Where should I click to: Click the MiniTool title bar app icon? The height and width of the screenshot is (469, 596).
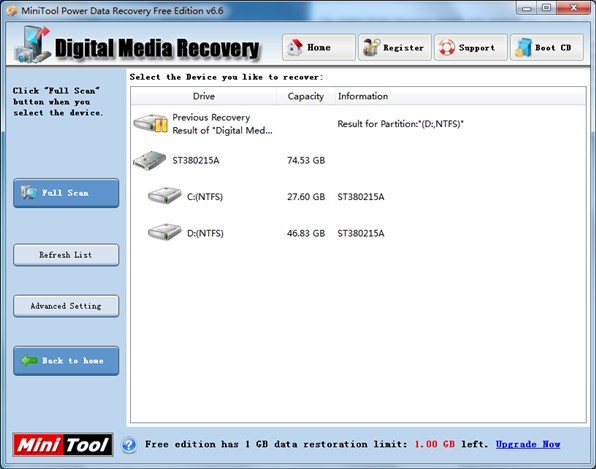tap(12, 10)
